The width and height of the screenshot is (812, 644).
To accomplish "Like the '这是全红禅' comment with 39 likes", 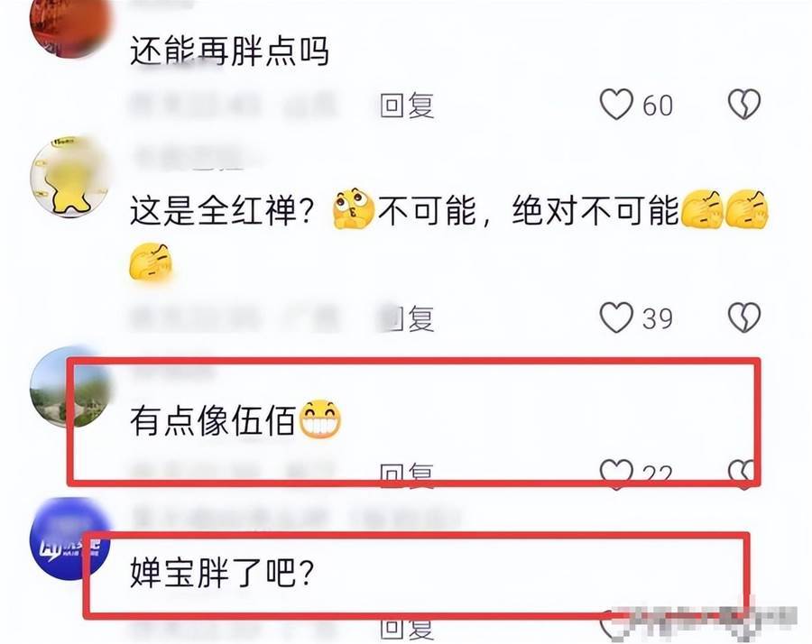I will [616, 317].
